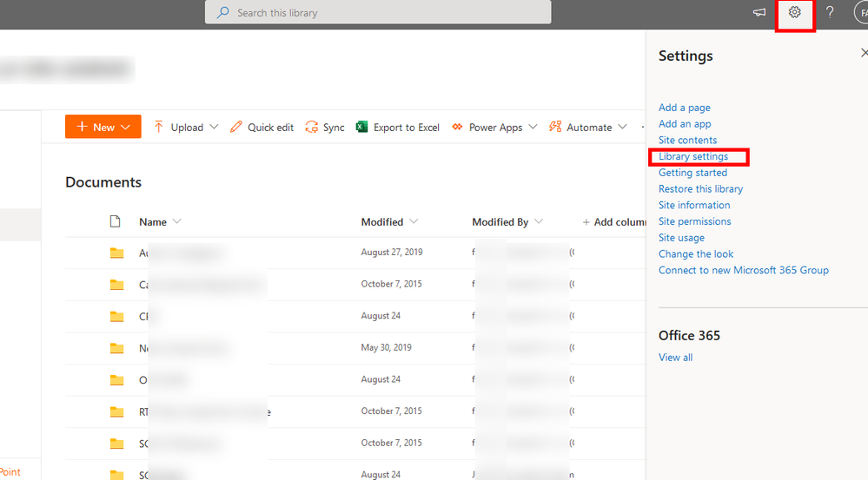Open Site permissions link
Viewport: 868px width, 480px height.
tap(695, 221)
